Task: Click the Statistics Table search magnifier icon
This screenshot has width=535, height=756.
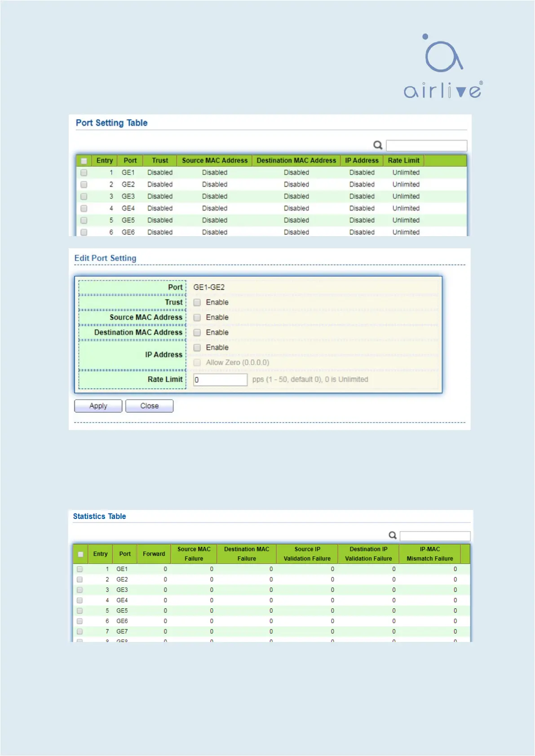Action: pos(393,535)
